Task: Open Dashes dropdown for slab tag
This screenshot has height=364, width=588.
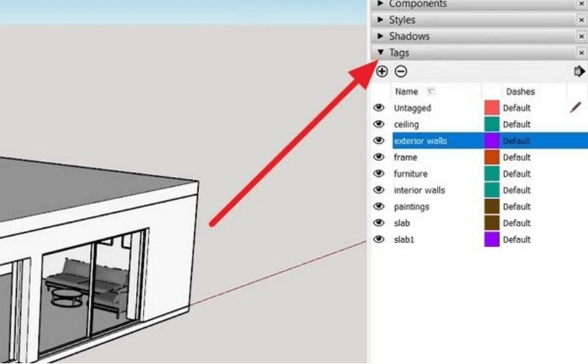Action: point(516,223)
